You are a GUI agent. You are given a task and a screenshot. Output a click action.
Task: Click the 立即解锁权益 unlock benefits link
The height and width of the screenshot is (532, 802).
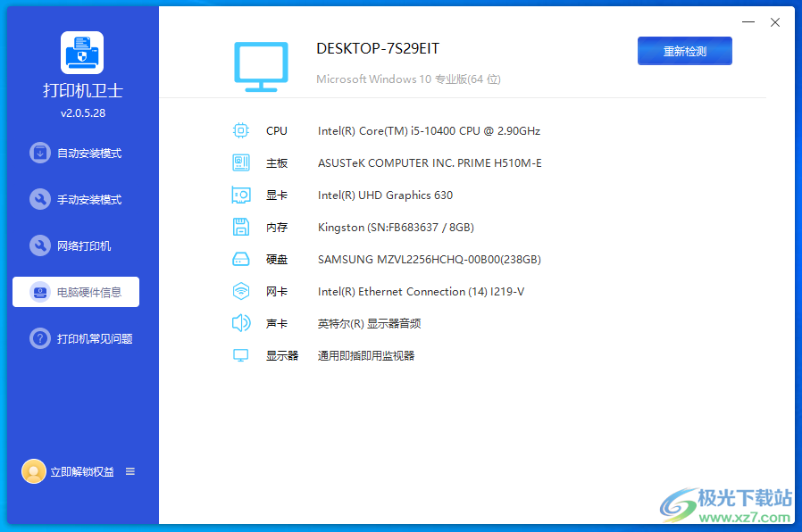click(82, 471)
